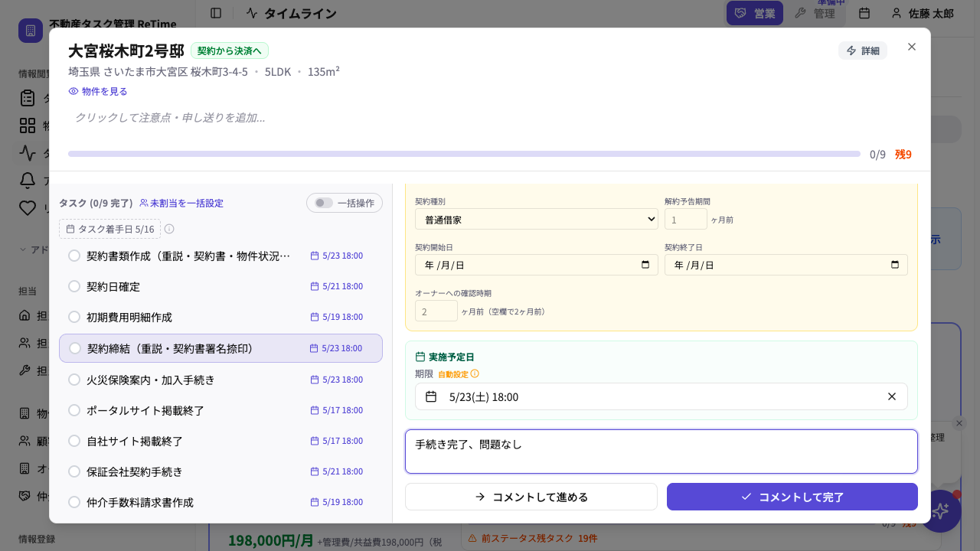
Task: Open calendar icon for 火災保険案内 due date
Action: pos(314,380)
